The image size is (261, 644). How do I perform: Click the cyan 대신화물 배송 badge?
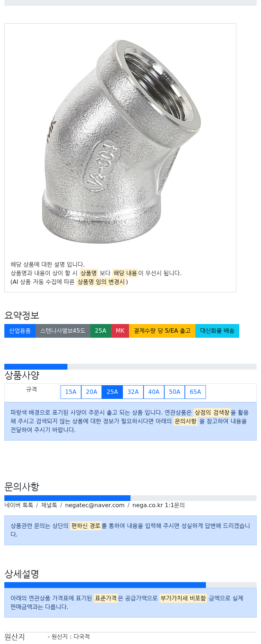click(217, 331)
